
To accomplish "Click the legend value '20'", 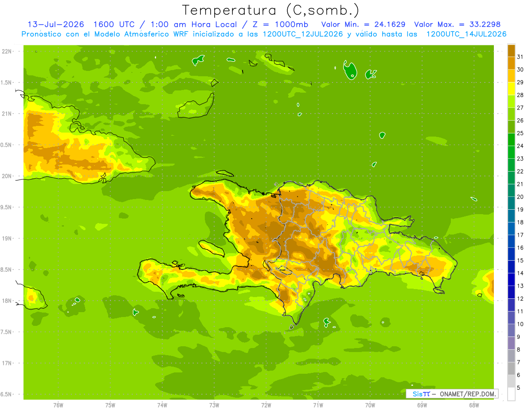I will tap(520, 197).
